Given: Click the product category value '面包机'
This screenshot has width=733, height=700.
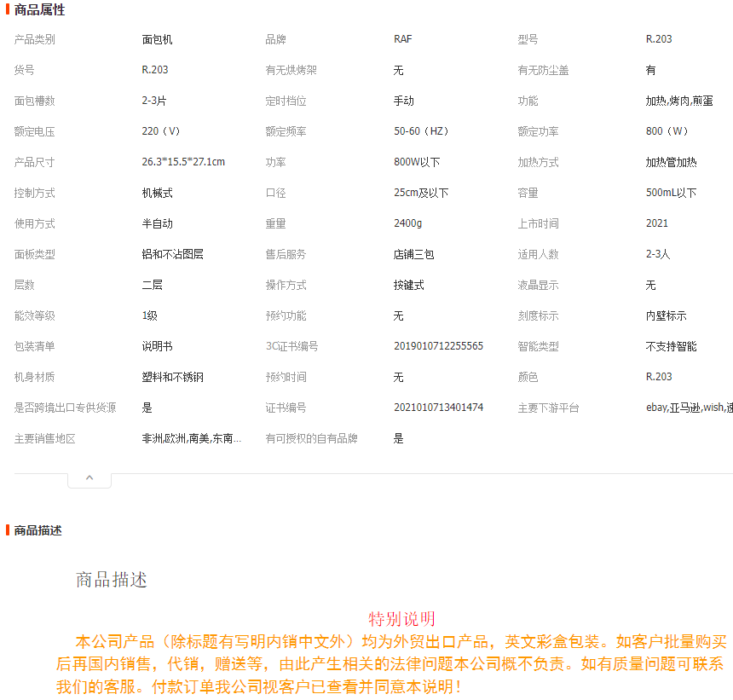Looking at the screenshot, I should 157,39.
